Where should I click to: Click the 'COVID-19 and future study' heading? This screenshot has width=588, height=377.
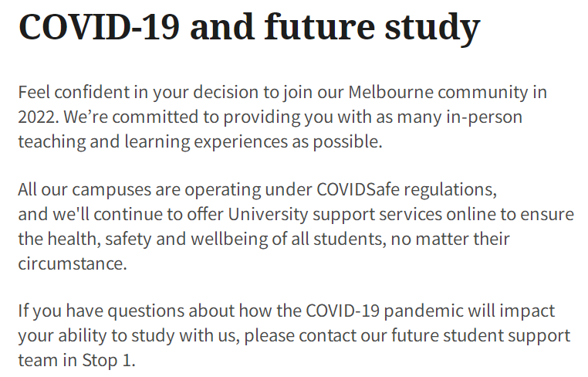click(249, 27)
